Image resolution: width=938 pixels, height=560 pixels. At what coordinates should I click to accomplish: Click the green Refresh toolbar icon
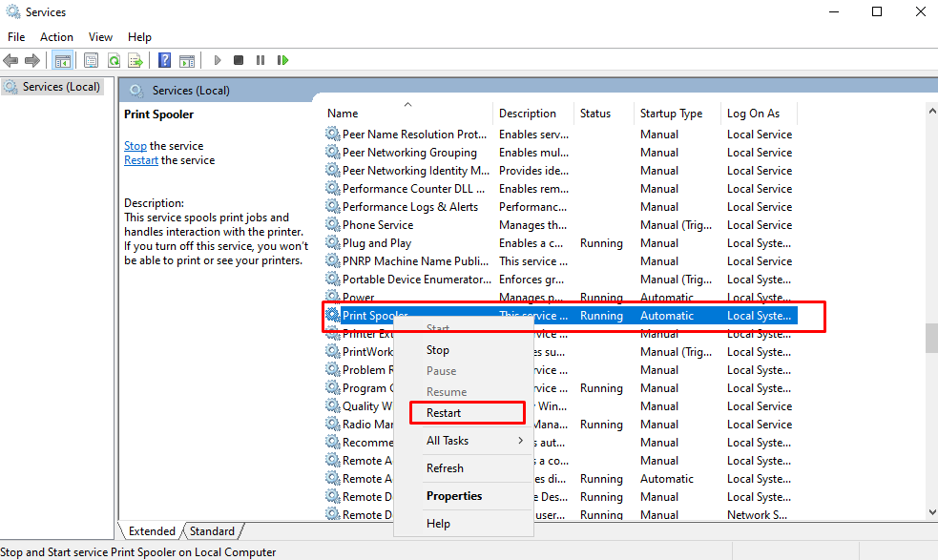pos(114,60)
